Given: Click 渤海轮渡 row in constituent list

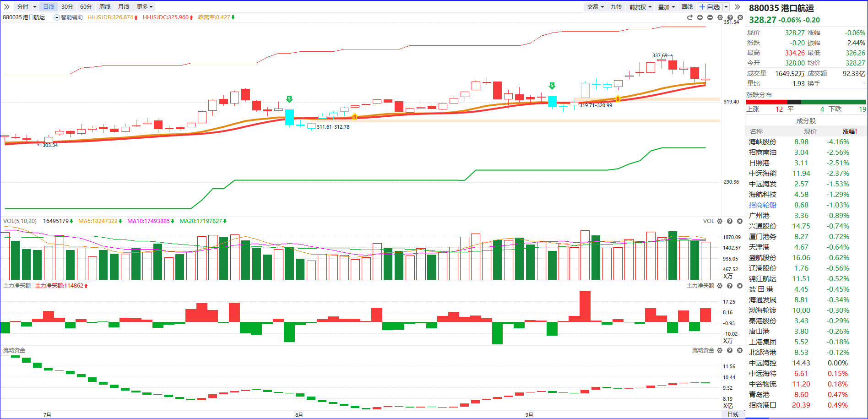Looking at the screenshot, I should click(806, 310).
